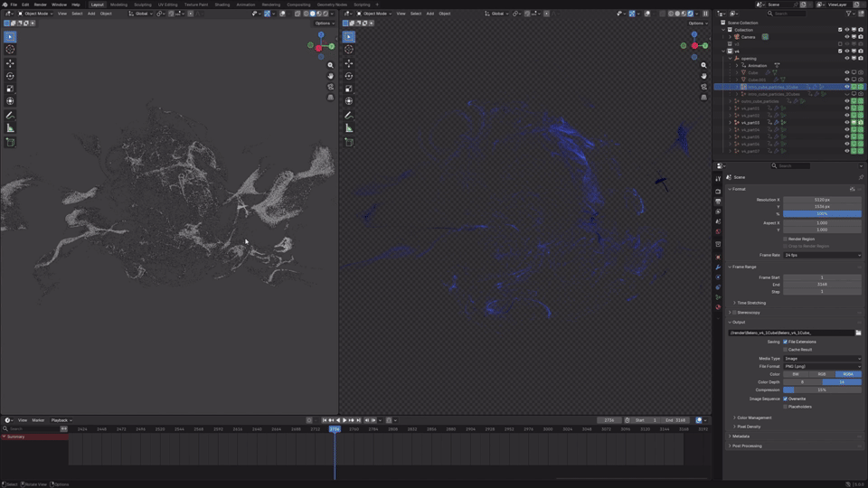868x488 pixels.
Task: Select the Annotate tool in left viewport
Action: 10,115
